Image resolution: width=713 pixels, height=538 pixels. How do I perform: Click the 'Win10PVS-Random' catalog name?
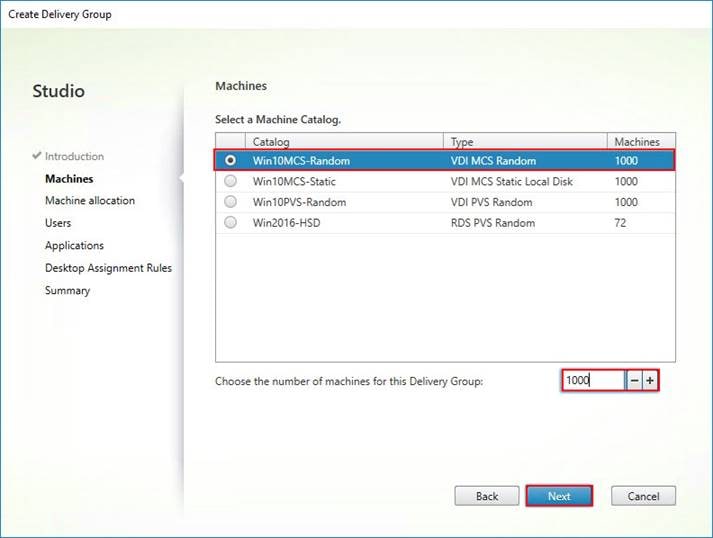click(299, 202)
